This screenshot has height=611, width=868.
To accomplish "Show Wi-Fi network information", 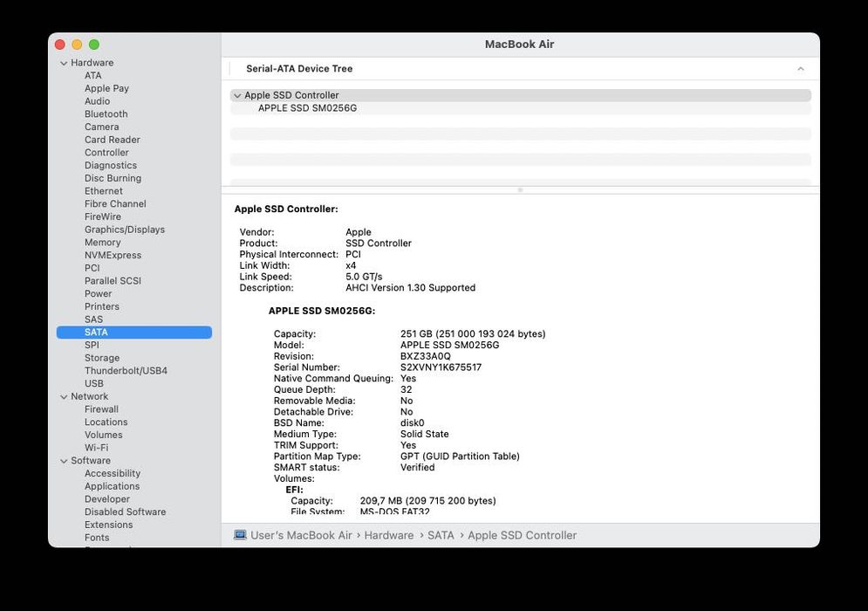I will pos(96,448).
